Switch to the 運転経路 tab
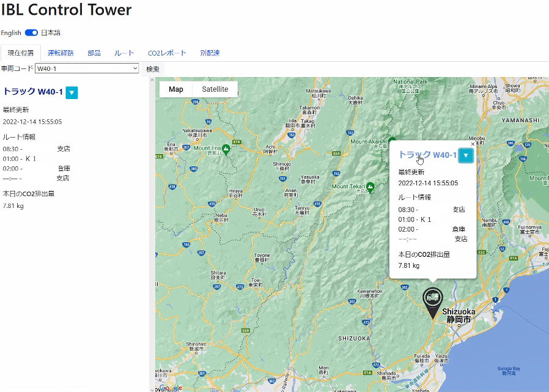Image resolution: width=549 pixels, height=392 pixels. tap(61, 53)
